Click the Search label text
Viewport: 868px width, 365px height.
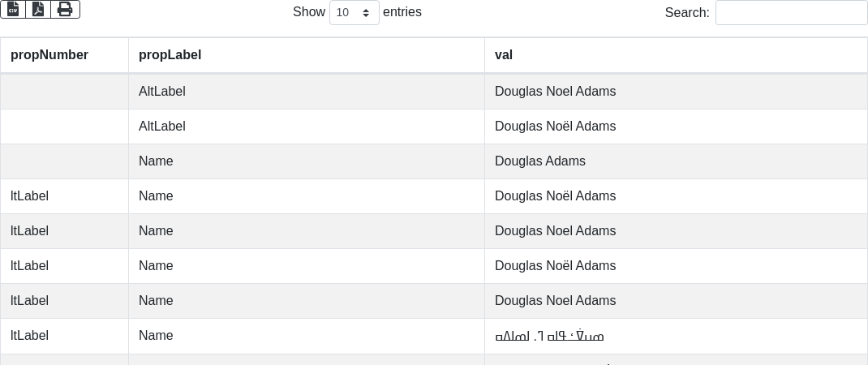point(686,12)
